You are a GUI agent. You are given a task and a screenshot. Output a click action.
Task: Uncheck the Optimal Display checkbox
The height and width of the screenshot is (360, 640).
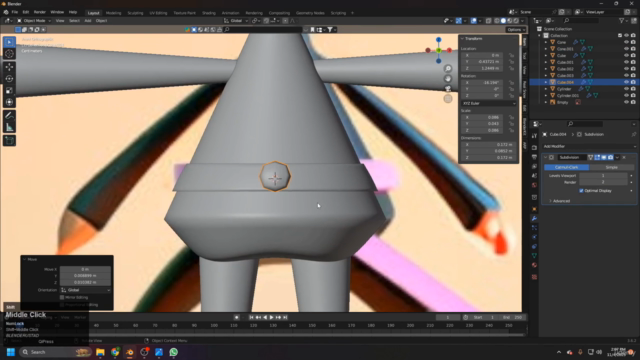pyautogui.click(x=581, y=191)
